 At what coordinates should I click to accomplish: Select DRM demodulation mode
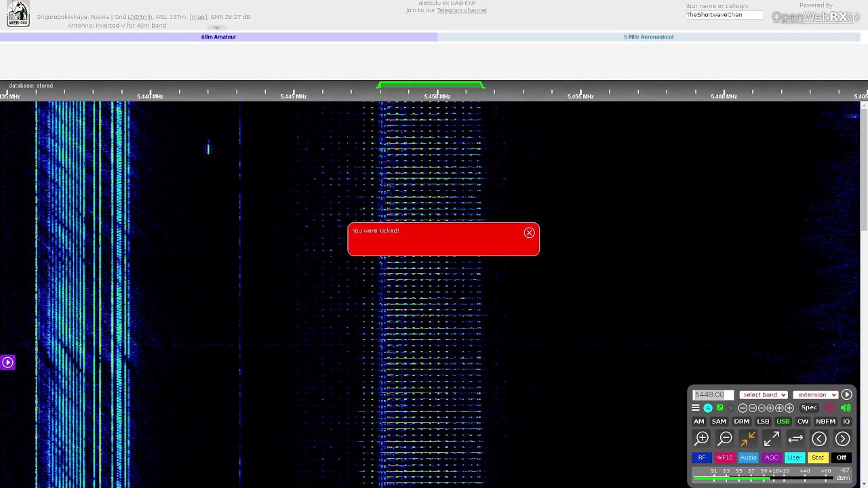[x=741, y=422]
